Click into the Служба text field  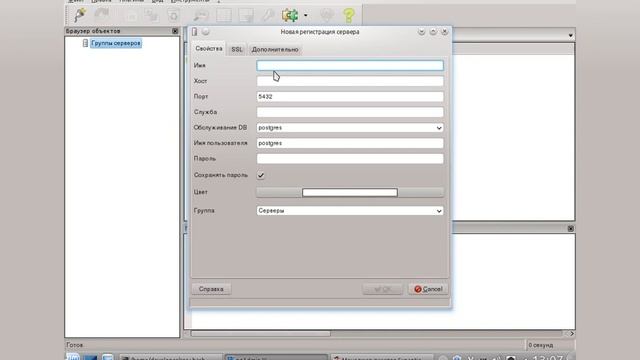pos(350,112)
